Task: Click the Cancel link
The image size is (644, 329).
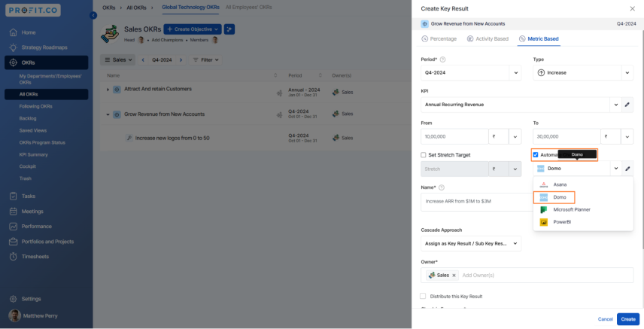Action: pyautogui.click(x=605, y=319)
